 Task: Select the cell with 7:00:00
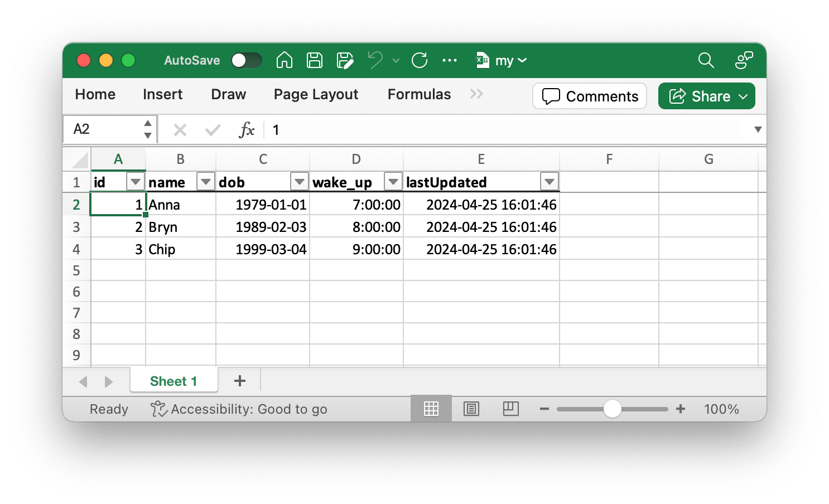click(x=356, y=205)
